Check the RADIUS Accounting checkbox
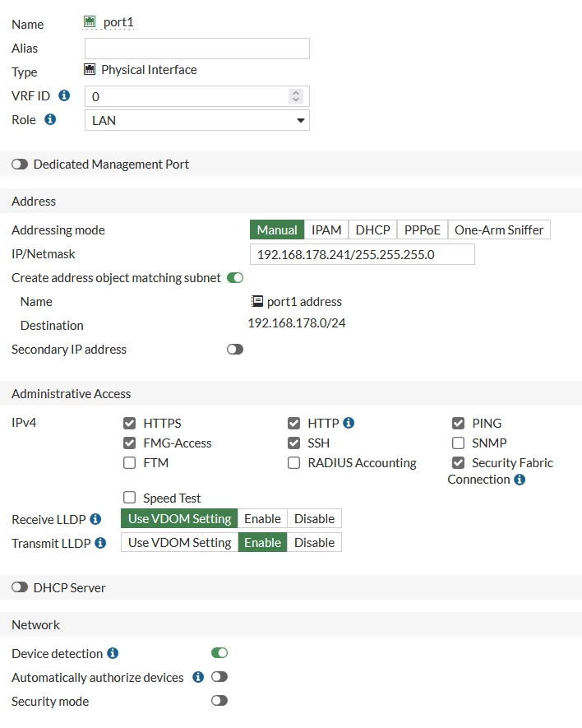The image size is (582, 728). tap(293, 463)
